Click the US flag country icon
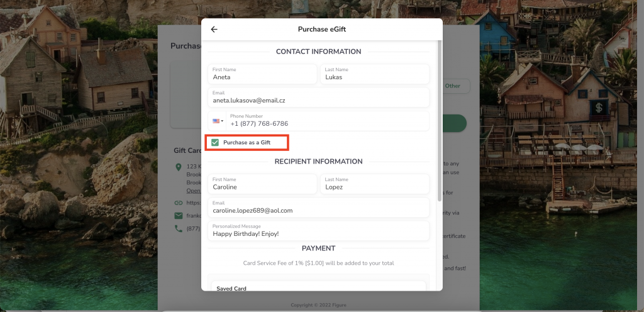 (216, 121)
